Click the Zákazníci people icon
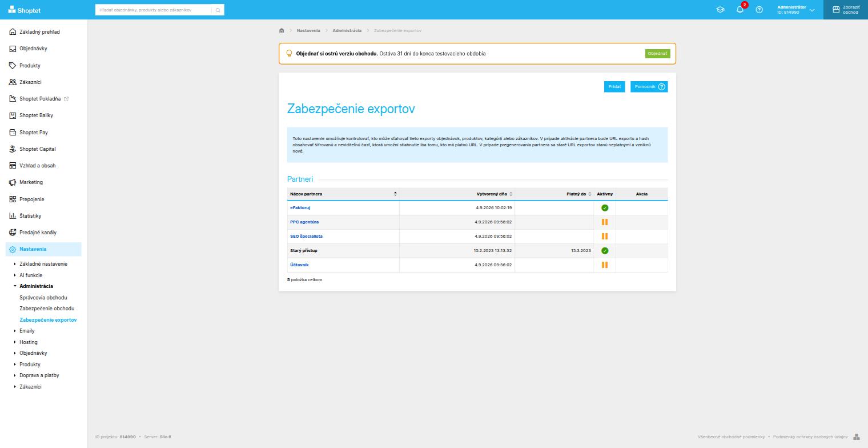The width and height of the screenshot is (868, 448). (13, 82)
